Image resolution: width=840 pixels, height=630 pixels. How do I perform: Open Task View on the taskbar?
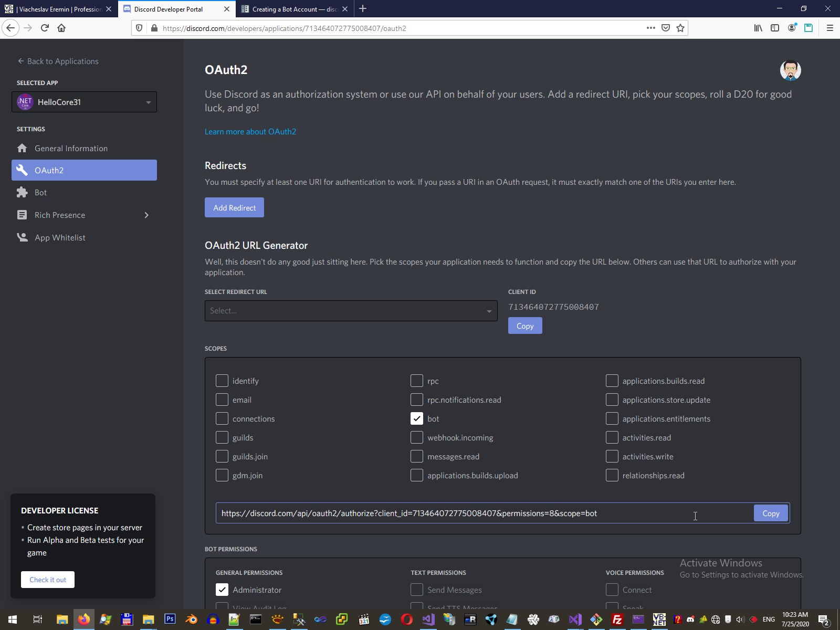coord(37,619)
